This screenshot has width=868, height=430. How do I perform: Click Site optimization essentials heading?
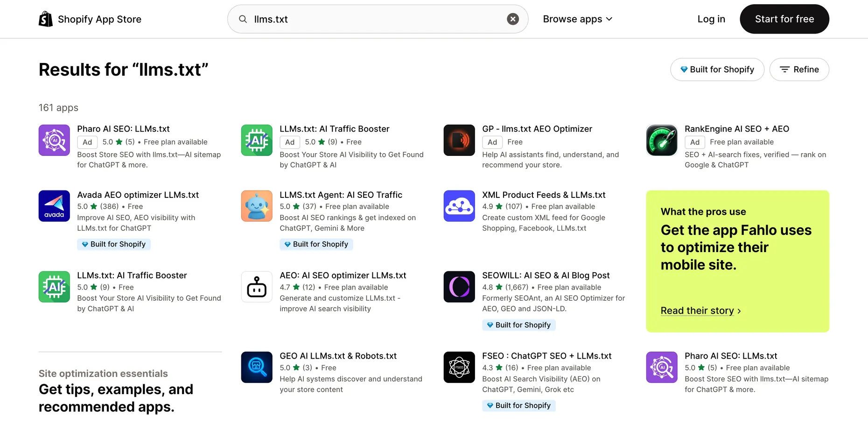103,374
